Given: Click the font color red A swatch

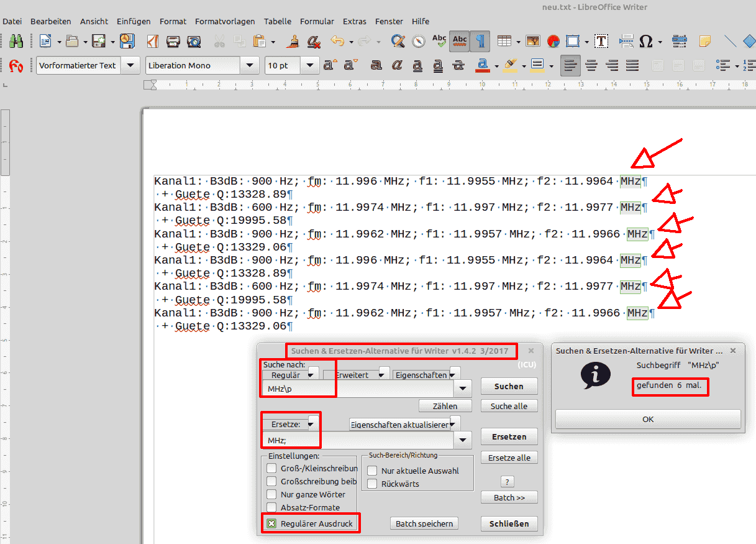Looking at the screenshot, I should [481, 65].
